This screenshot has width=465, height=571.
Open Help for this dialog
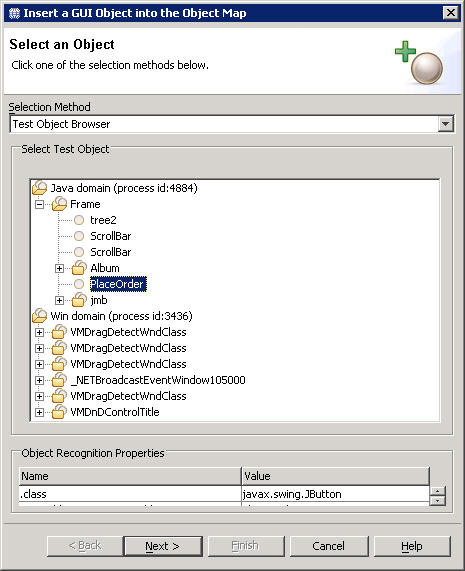coord(412,546)
